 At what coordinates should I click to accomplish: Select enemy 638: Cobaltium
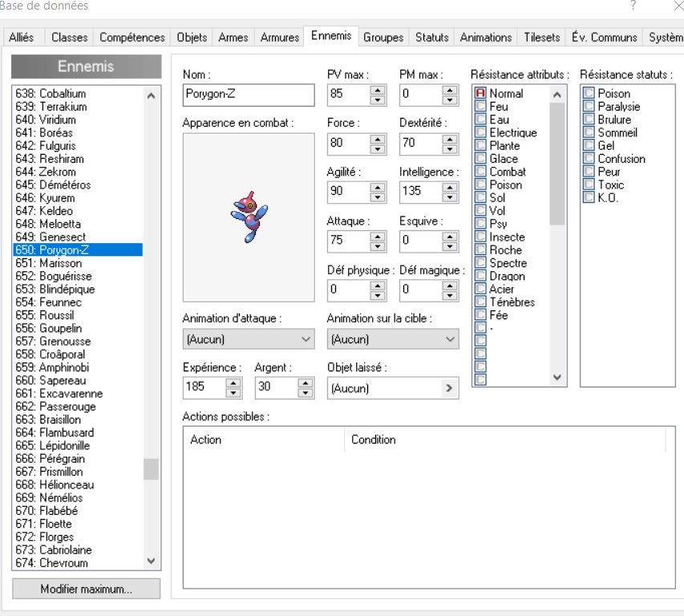click(x=78, y=93)
